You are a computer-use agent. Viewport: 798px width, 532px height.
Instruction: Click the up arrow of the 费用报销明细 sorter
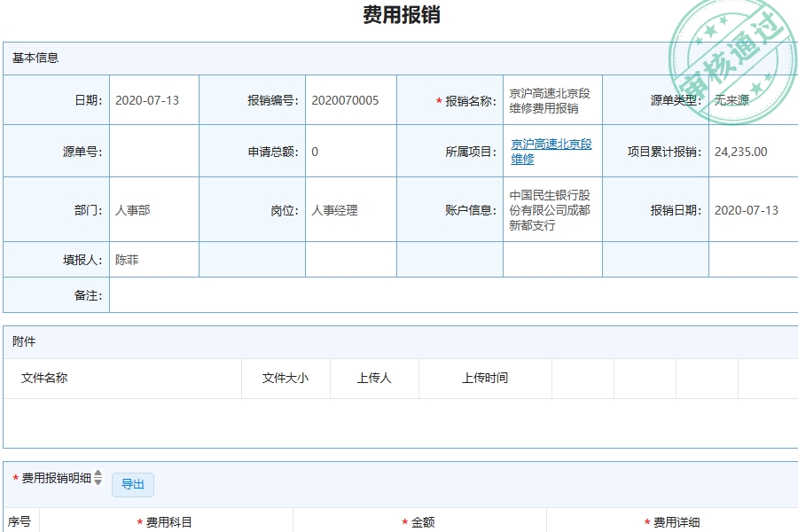point(98,472)
